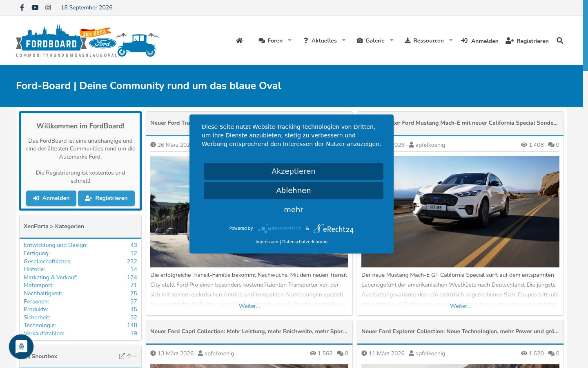
Task: Open the Instagram profile icon
Action: click(48, 7)
